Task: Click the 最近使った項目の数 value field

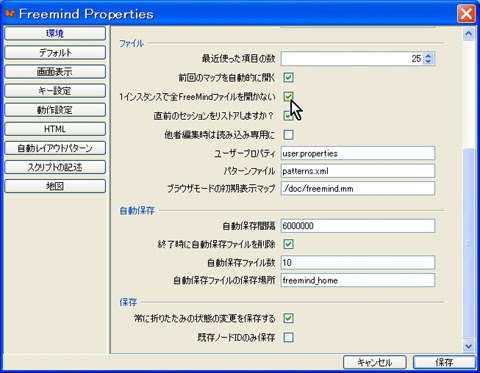Action: click(352, 59)
